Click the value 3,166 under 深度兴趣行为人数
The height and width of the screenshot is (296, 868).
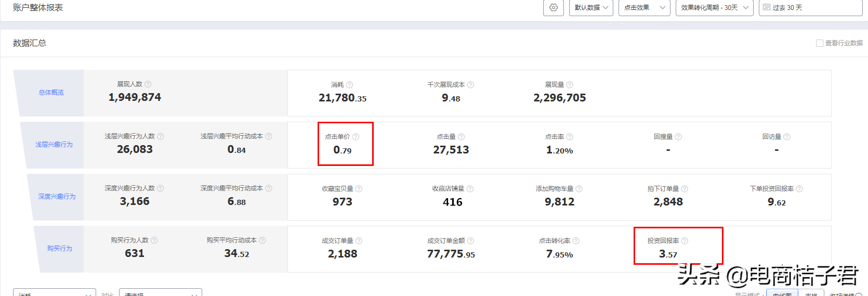point(135,201)
